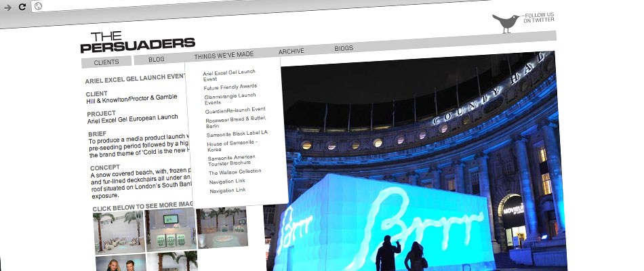Select Future Friendly Awards menu entry
This screenshot has width=644, height=271.
[230, 87]
